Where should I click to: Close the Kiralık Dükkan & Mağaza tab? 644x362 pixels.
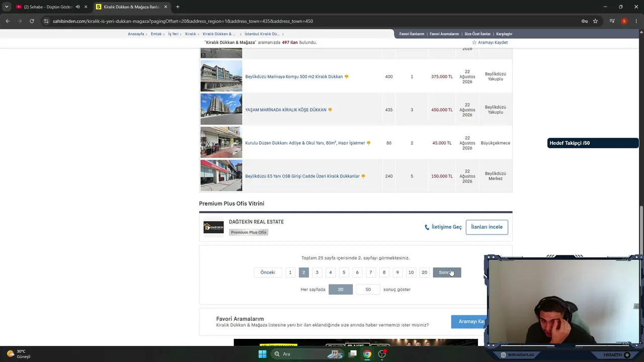click(166, 7)
